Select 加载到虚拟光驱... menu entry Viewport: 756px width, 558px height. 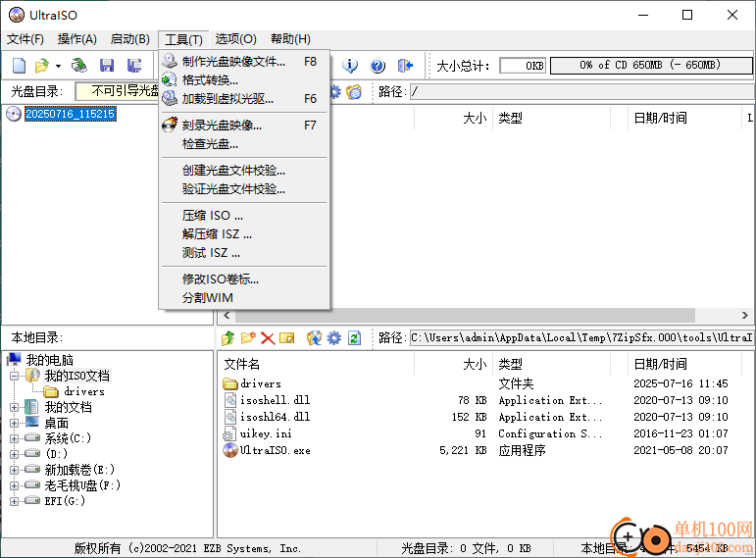click(x=244, y=98)
